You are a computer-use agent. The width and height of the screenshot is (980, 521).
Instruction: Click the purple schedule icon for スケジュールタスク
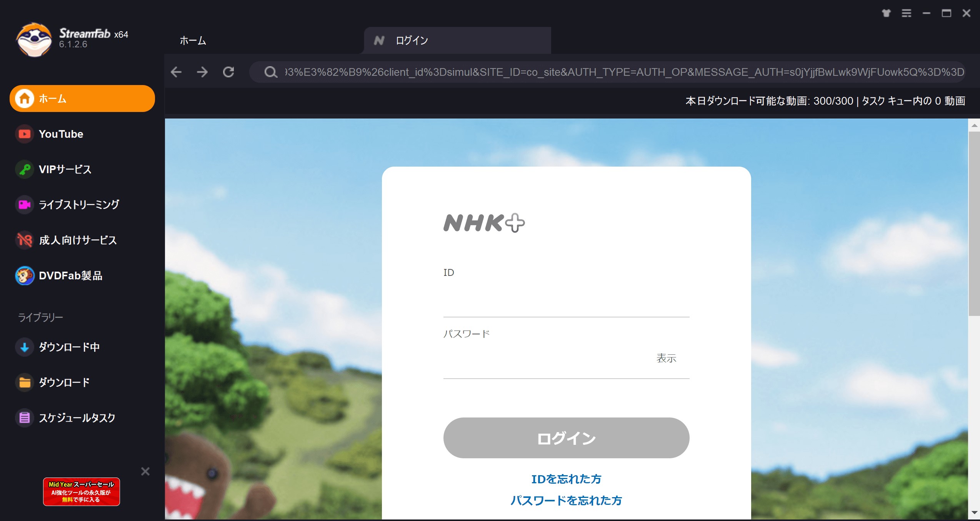25,418
